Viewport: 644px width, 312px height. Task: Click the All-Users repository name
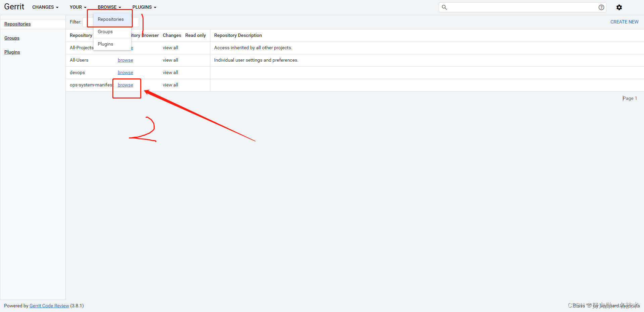(x=79, y=60)
